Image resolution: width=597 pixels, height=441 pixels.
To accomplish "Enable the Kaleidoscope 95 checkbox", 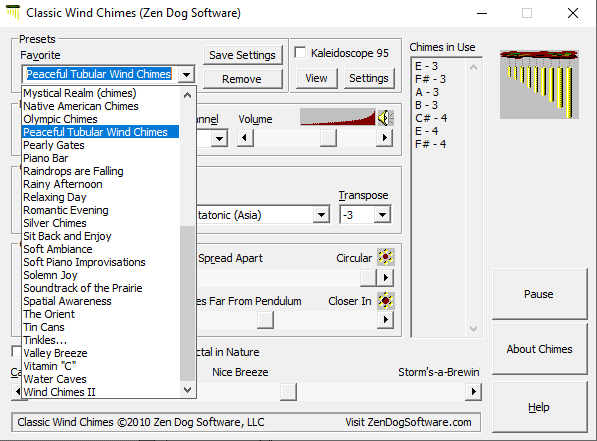I will coord(300,53).
